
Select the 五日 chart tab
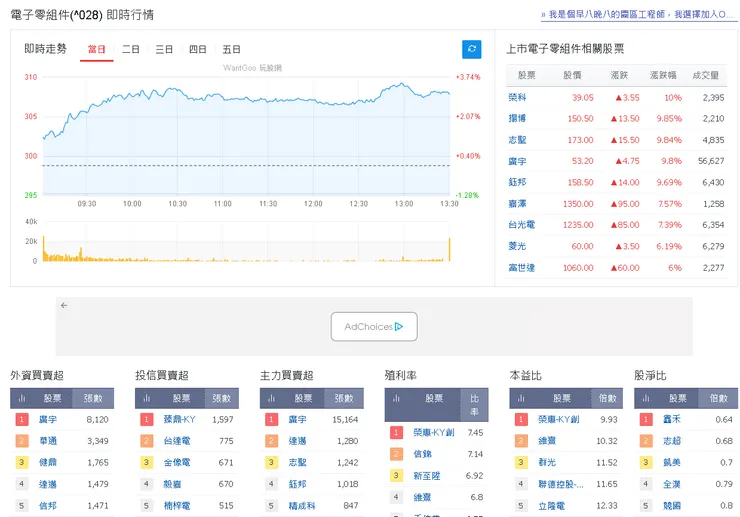(232, 49)
